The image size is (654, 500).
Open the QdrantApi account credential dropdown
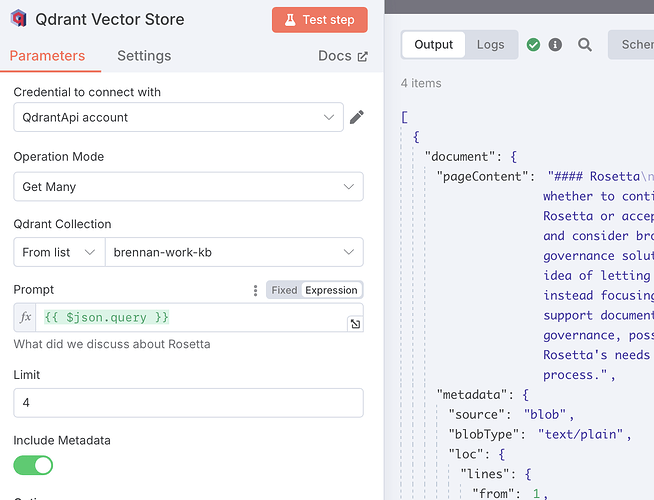click(x=179, y=117)
